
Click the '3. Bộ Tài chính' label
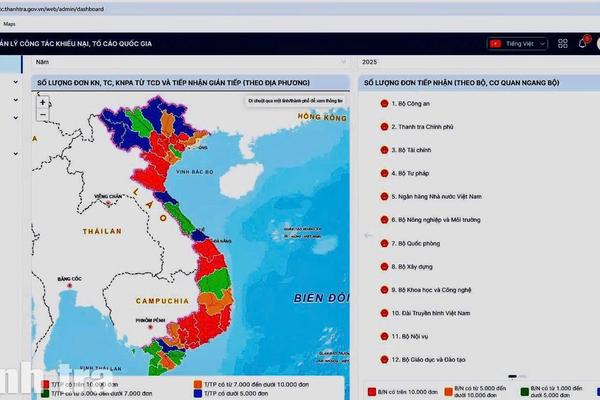411,150
